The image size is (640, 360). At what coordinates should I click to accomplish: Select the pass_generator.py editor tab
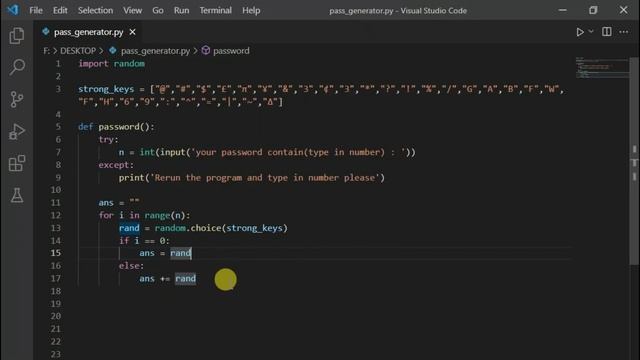tap(89, 32)
